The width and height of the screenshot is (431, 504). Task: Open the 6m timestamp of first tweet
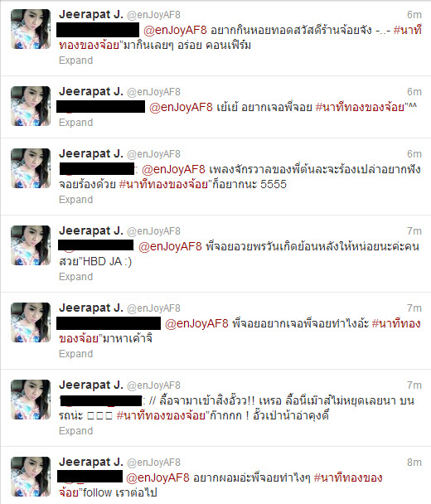[414, 15]
